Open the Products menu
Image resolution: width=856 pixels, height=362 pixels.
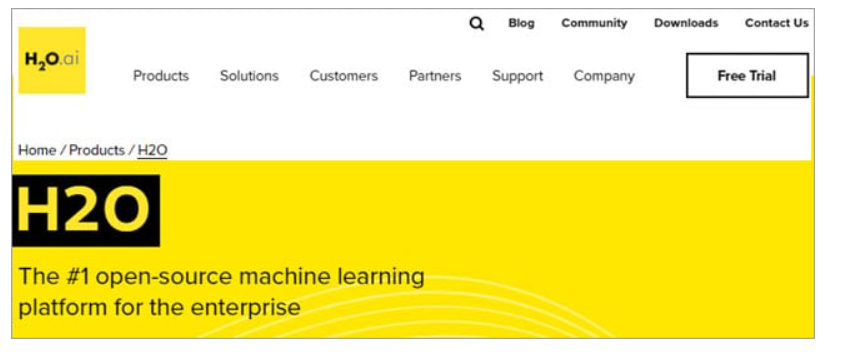click(161, 76)
